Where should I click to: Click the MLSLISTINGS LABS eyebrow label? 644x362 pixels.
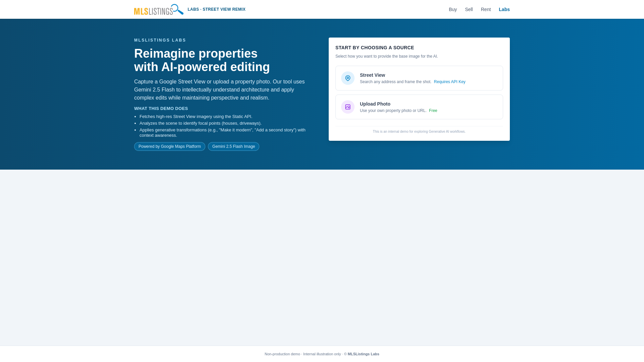(x=160, y=40)
